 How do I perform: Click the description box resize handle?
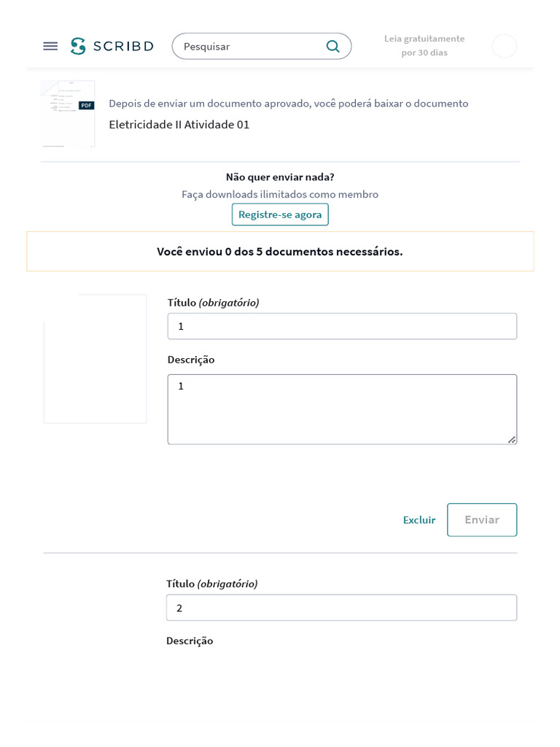[512, 439]
